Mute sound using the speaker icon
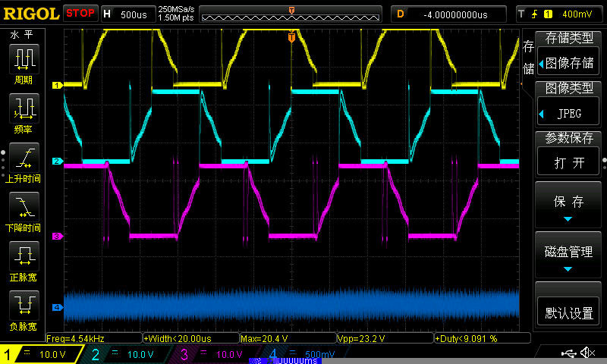Viewport: 607px width, 364px height. 587,353
